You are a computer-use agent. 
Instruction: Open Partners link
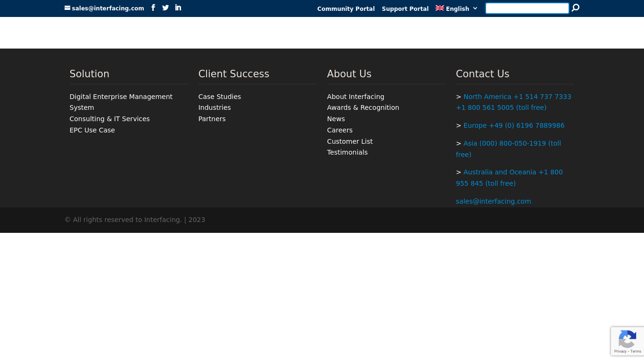(212, 119)
